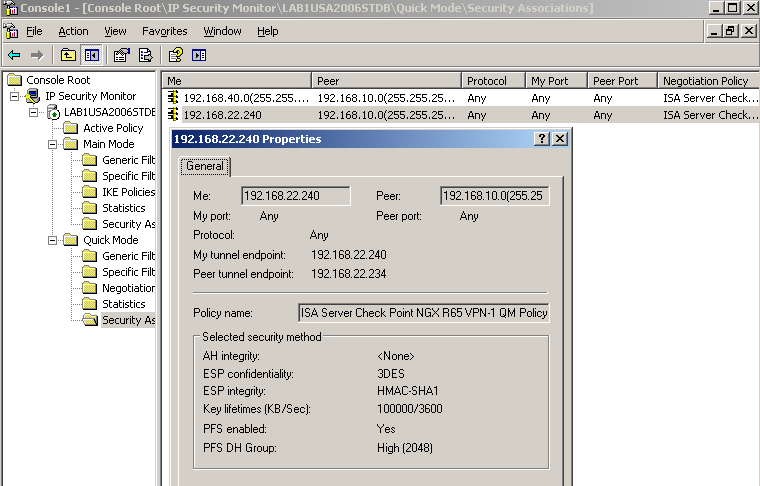Select Negotiation Policies under Quick Mode
The height and width of the screenshot is (486, 760).
coord(128,288)
